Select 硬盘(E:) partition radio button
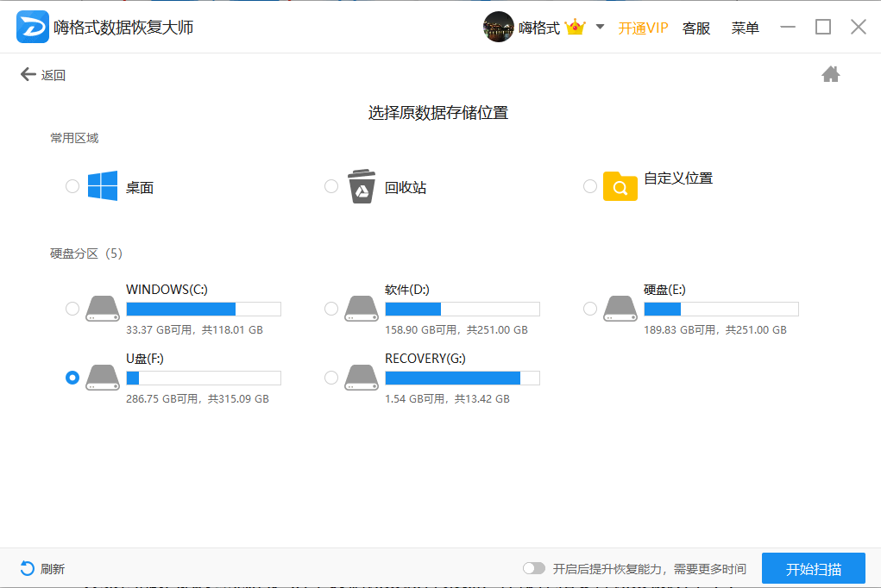 pyautogui.click(x=590, y=309)
